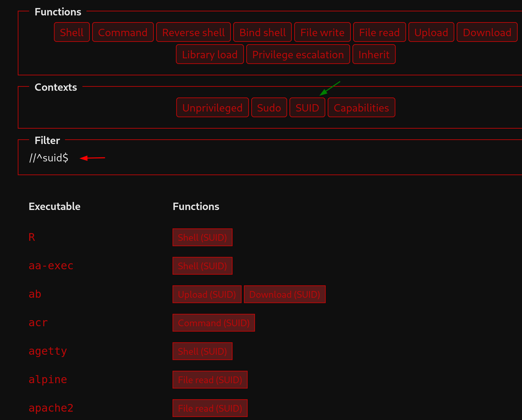
Task: Choose the SUID context
Action: pyautogui.click(x=307, y=107)
